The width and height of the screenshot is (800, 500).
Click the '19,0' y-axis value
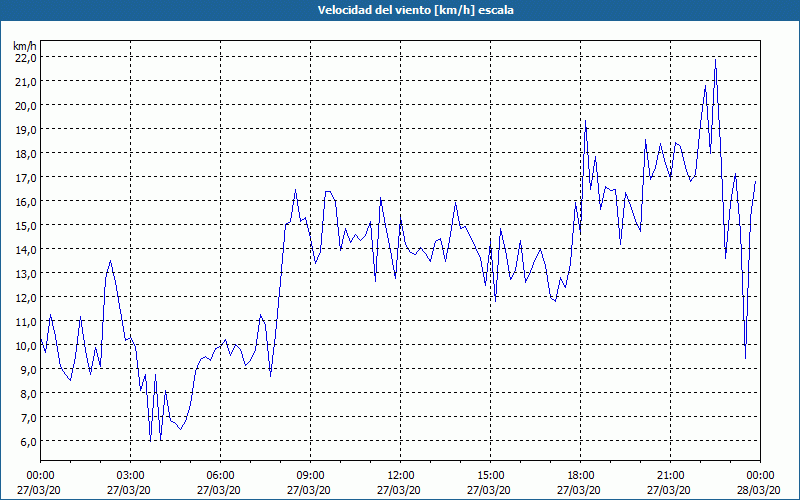click(26, 130)
